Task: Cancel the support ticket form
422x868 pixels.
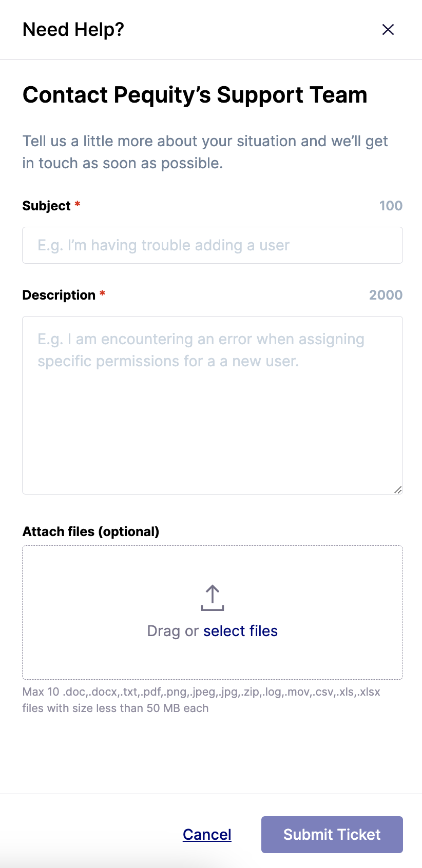Action: point(207,835)
